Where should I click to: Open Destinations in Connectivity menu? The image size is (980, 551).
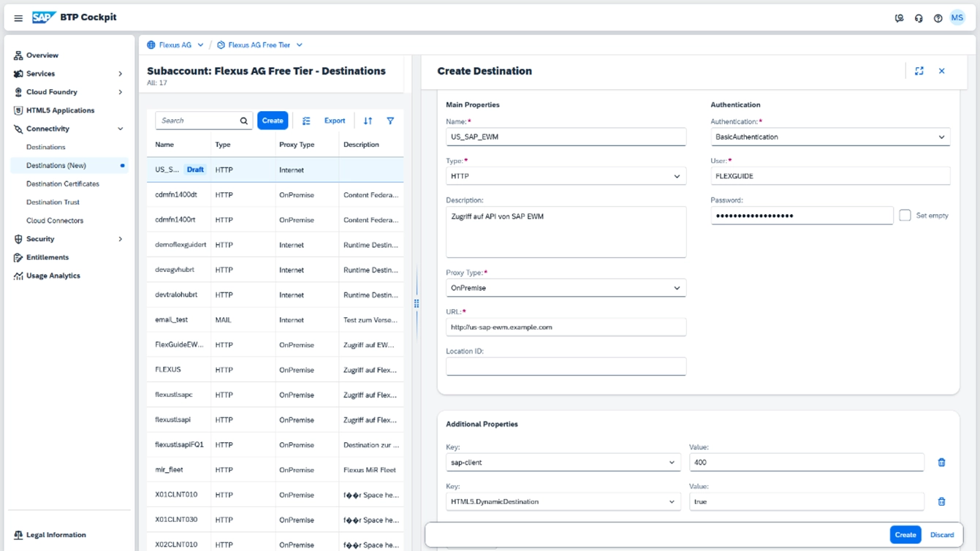pos(46,147)
